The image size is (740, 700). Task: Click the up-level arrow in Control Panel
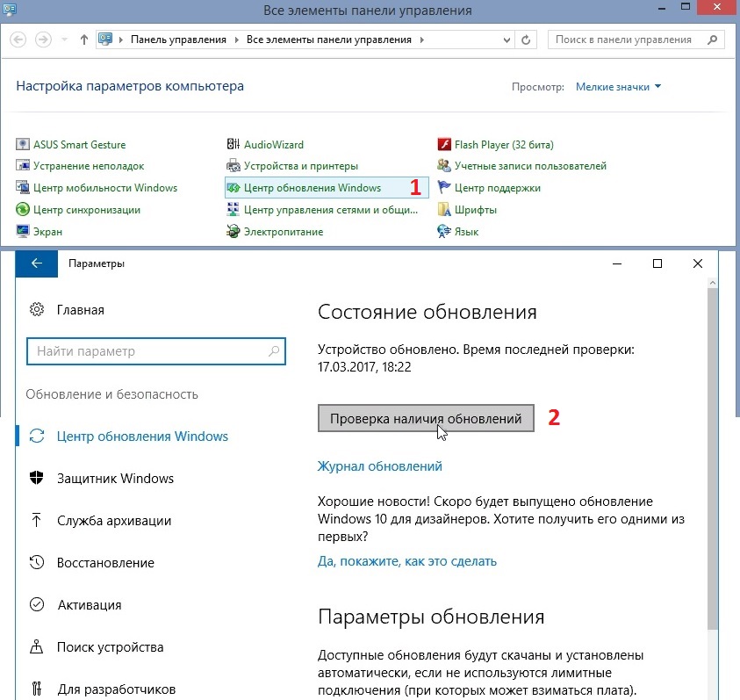tap(84, 40)
